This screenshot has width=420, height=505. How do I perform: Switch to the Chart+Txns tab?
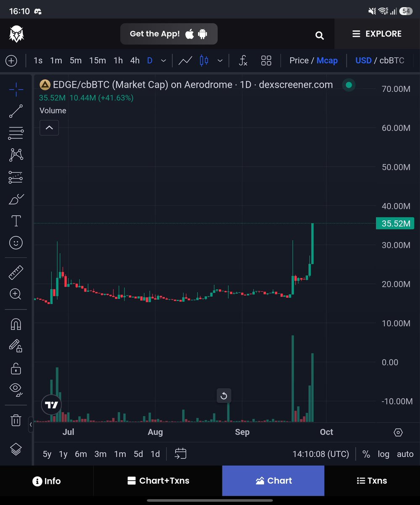(158, 481)
